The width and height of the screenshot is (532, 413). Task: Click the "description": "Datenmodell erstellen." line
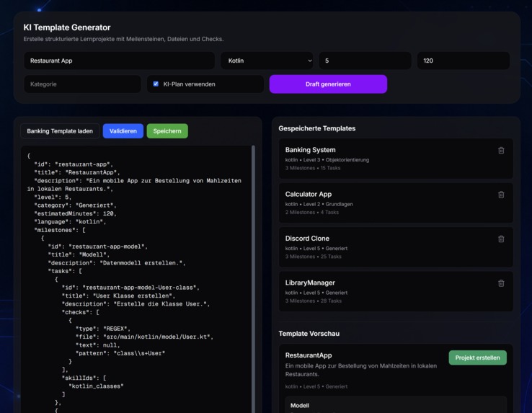117,263
